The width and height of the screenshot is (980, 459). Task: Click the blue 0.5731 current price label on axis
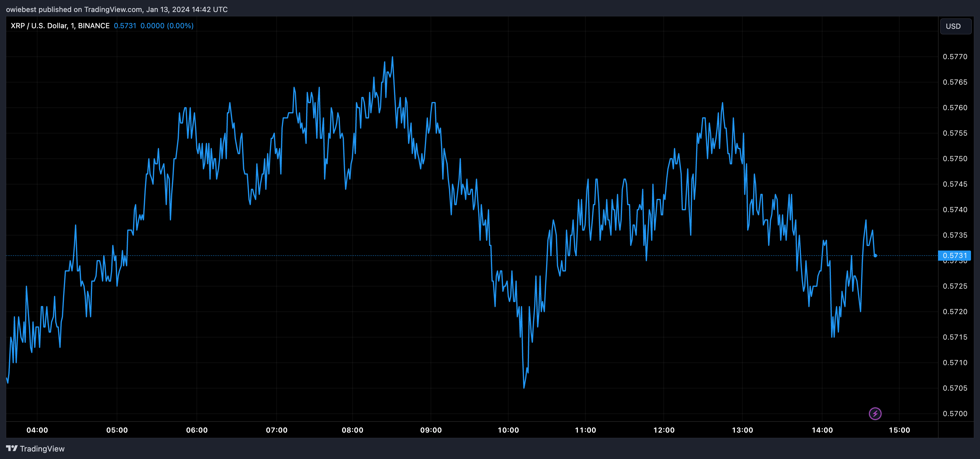[x=954, y=255]
